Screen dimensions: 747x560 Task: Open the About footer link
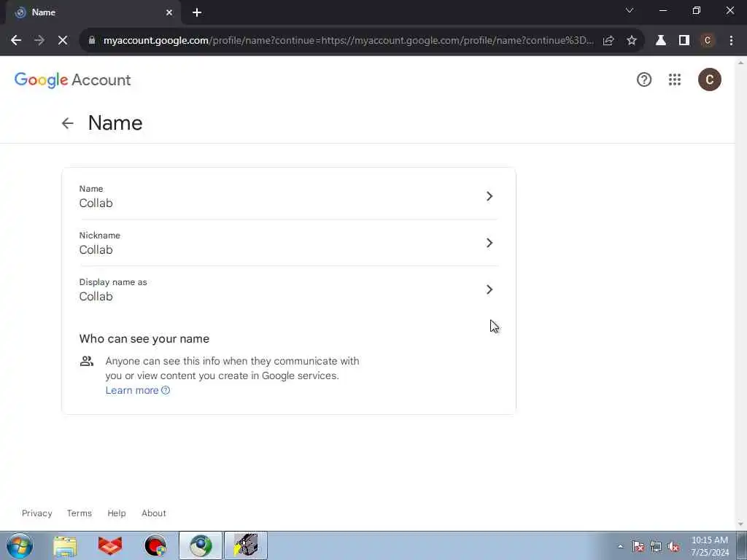pyautogui.click(x=153, y=513)
